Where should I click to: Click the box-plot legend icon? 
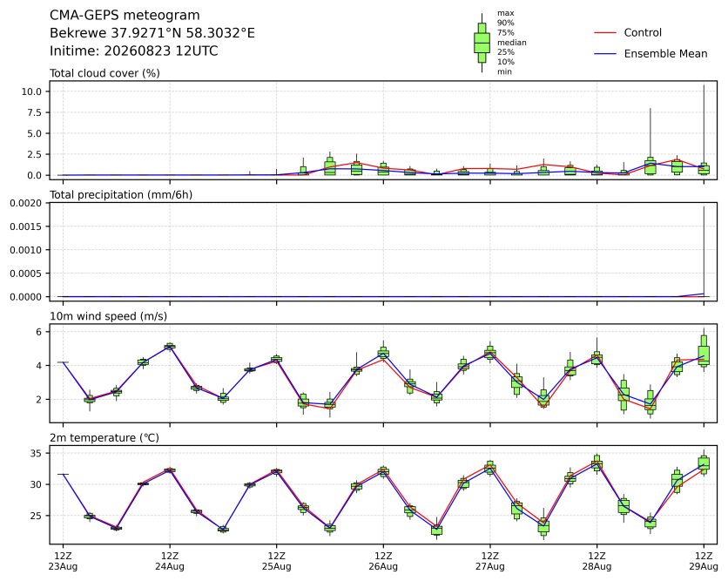tap(482, 43)
